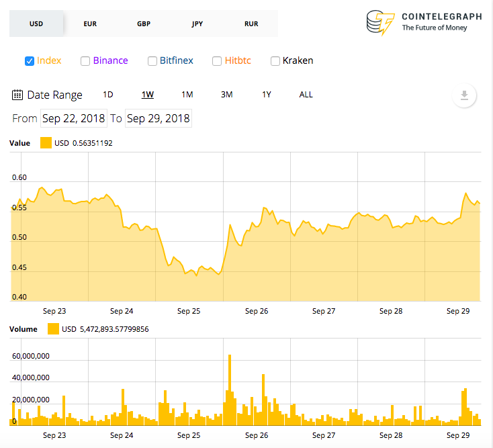Open the From date field Sep 22, 2018
Screen dimensions: 493x448
pyautogui.click(x=74, y=118)
